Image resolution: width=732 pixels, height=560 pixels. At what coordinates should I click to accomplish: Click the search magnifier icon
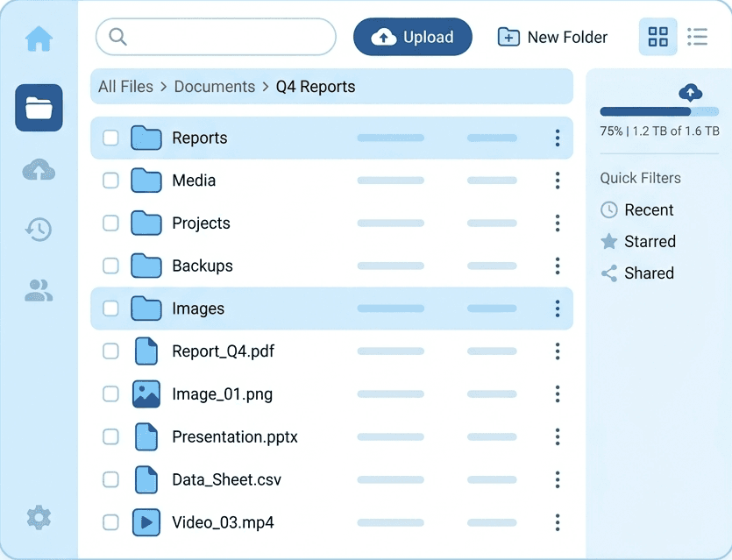(x=117, y=37)
